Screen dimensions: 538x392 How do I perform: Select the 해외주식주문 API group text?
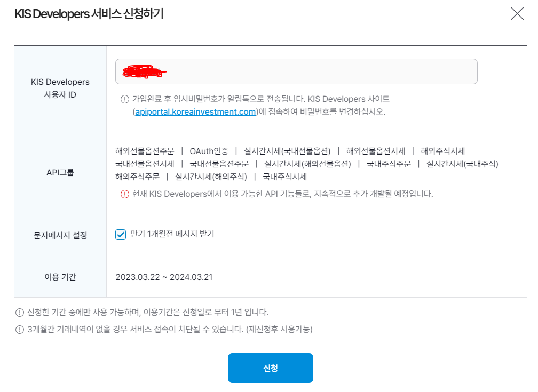pos(138,177)
